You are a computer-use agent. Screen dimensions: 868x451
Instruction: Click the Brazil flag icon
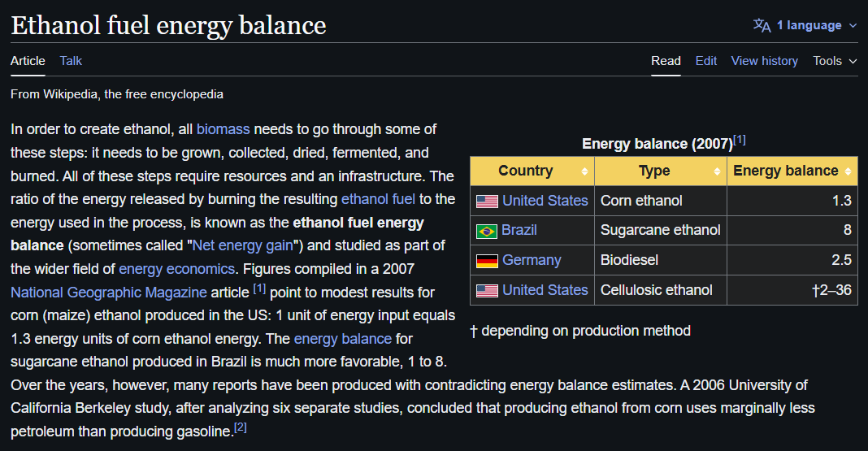click(487, 232)
